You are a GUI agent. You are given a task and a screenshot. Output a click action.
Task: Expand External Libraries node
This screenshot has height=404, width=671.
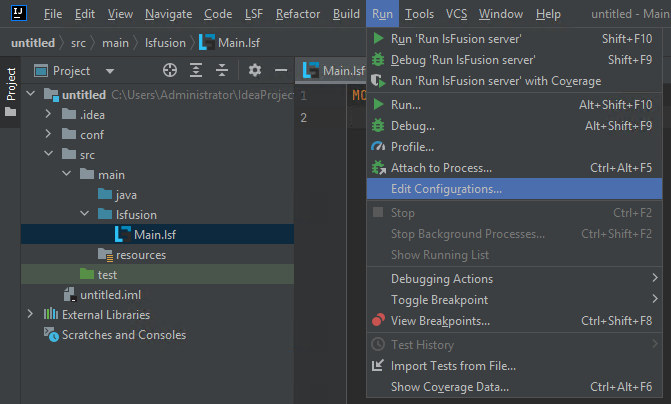click(31, 315)
